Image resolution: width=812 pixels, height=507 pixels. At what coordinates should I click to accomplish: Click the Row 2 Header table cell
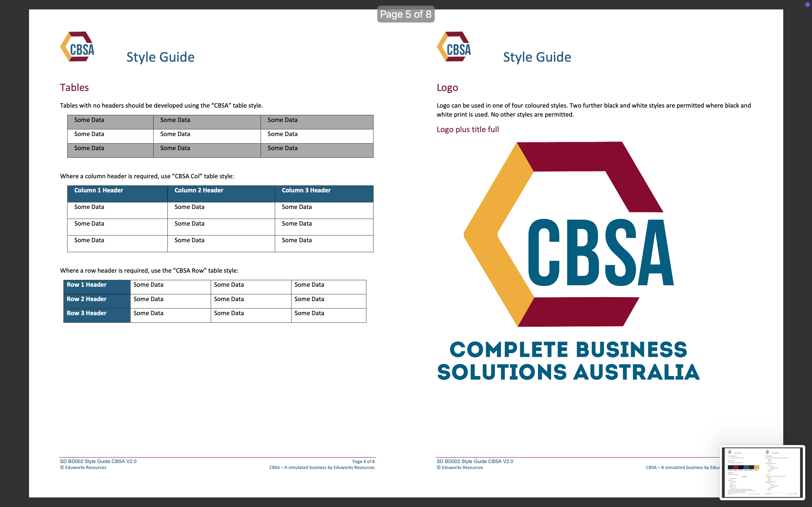pyautogui.click(x=86, y=299)
